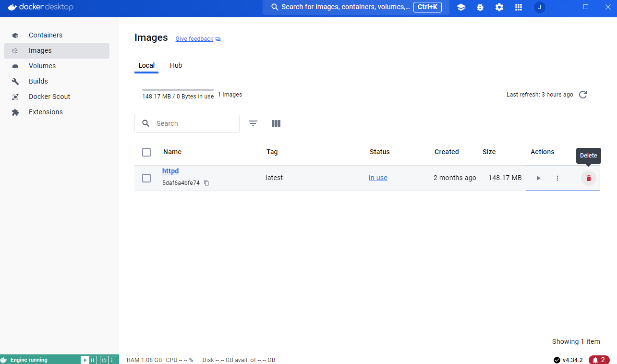Open the manage columns icon

[276, 123]
